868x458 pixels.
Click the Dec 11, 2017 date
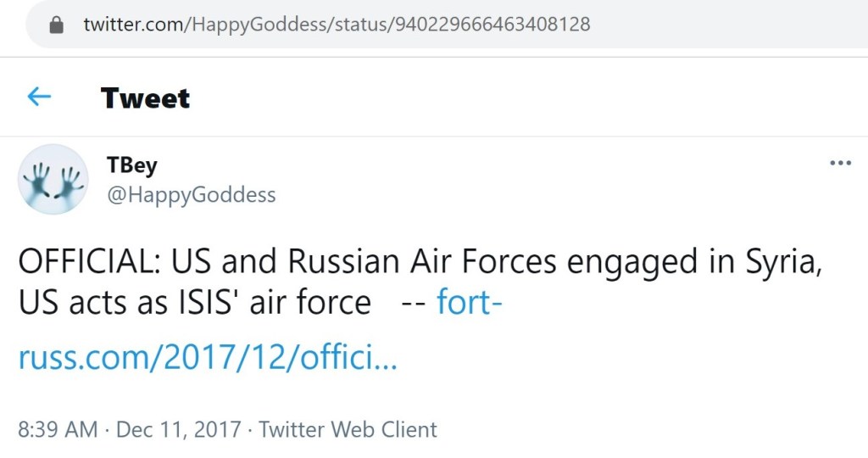coord(178,429)
